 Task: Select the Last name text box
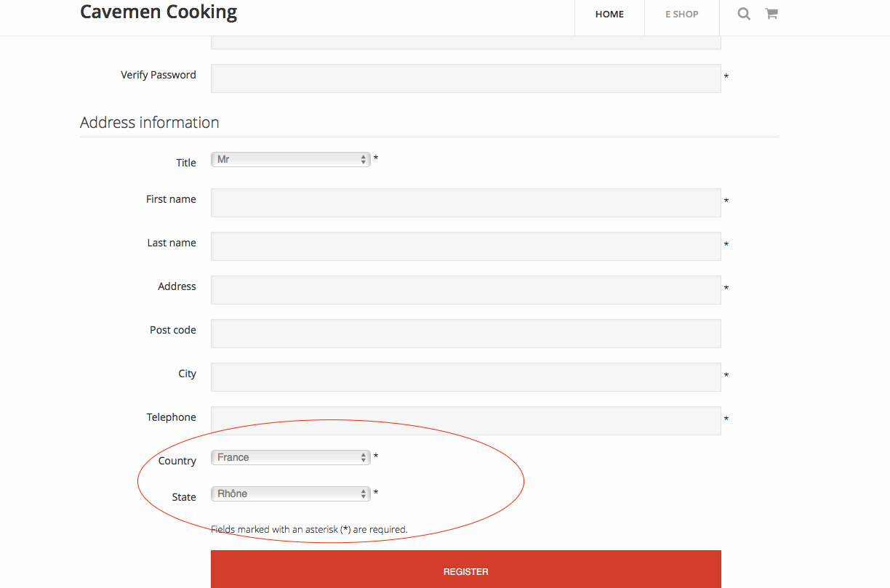tap(465, 246)
